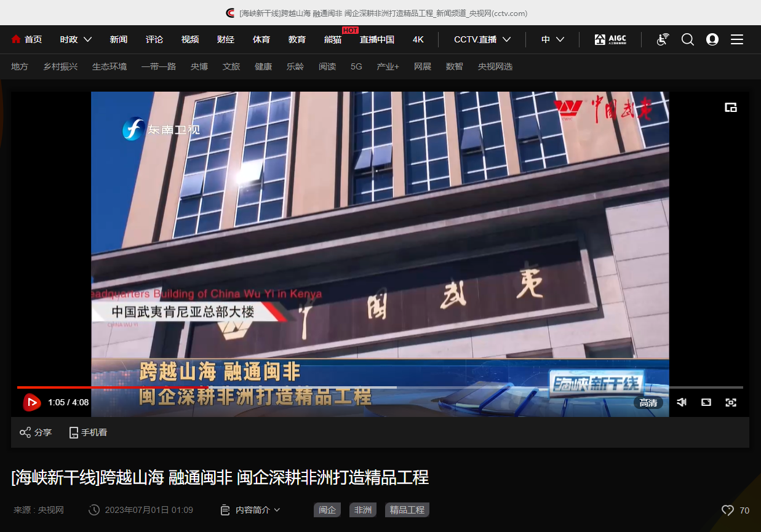The height and width of the screenshot is (532, 761).
Task: Toggle picture-in-picture mode on video
Action: click(x=731, y=108)
